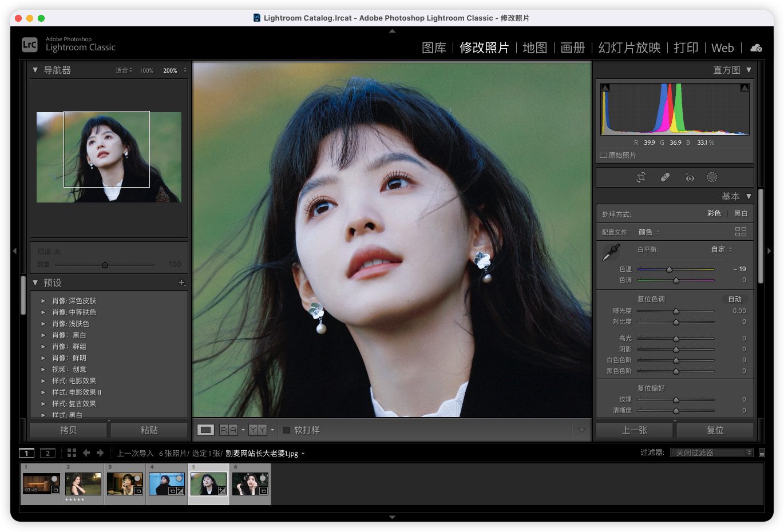Click the cloud sync status icon
The height and width of the screenshot is (532, 784).
[756, 48]
